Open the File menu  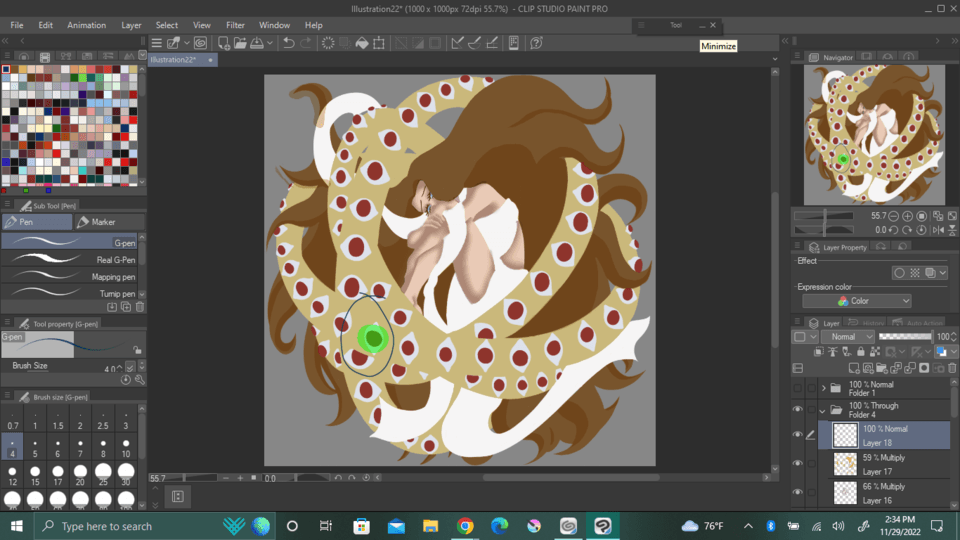tap(17, 25)
